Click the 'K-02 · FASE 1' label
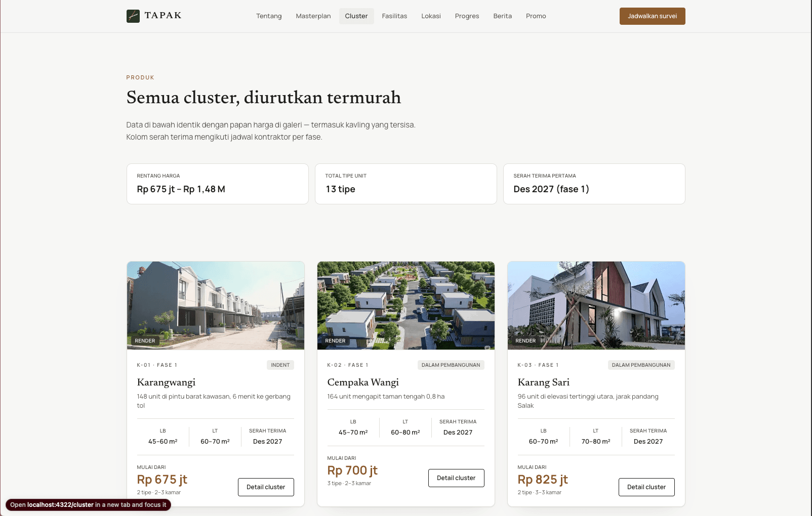 [x=348, y=365]
